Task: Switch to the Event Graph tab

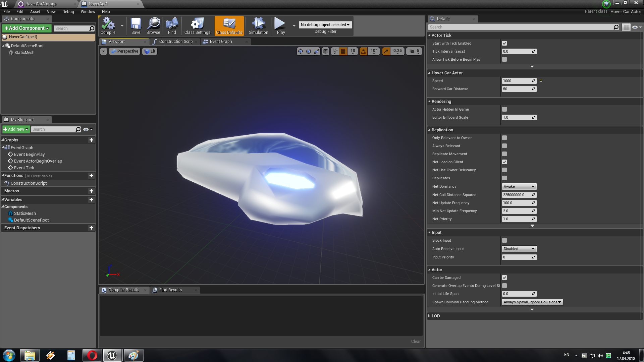Action: pyautogui.click(x=220, y=42)
